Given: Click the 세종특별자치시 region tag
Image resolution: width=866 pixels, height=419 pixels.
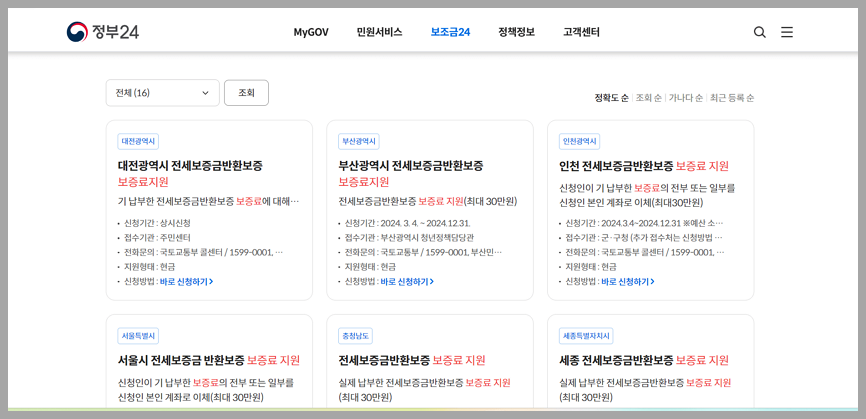Looking at the screenshot, I should coord(586,336).
